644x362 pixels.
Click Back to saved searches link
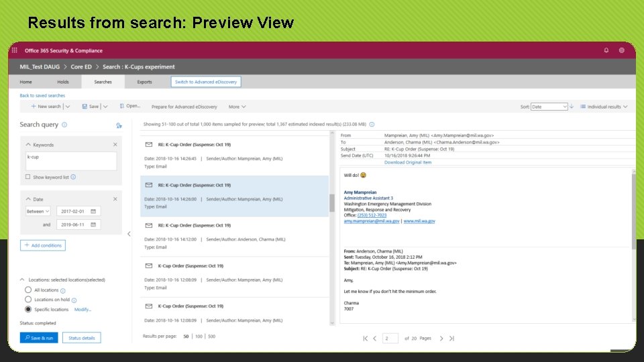click(x=42, y=95)
